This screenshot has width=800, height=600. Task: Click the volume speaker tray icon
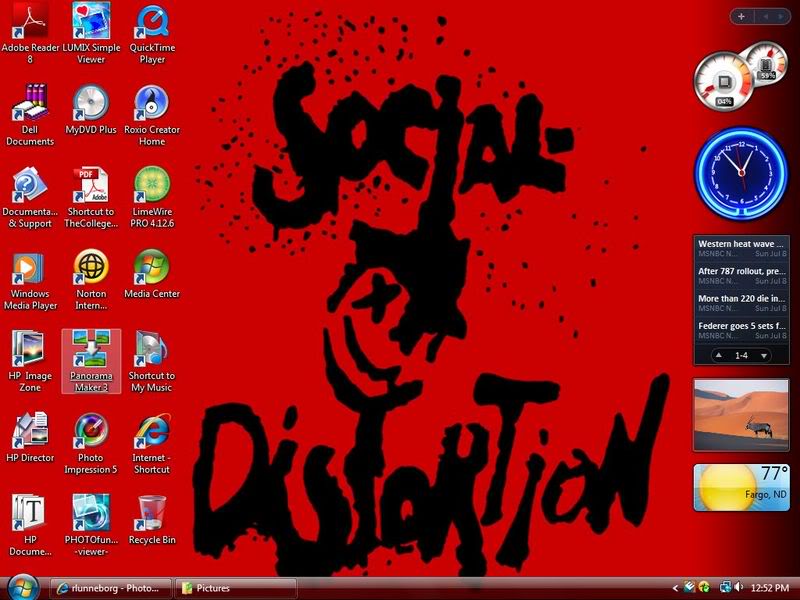pyautogui.click(x=739, y=588)
